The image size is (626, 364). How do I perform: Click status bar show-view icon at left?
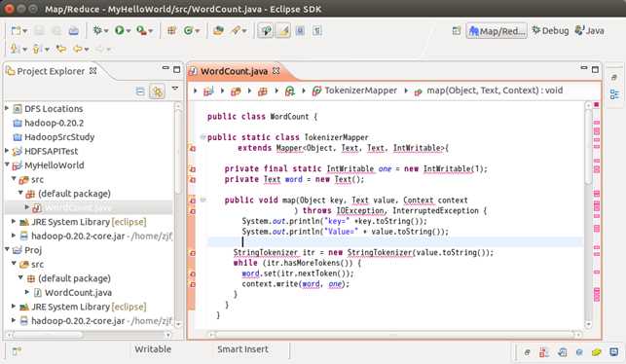pyautogui.click(x=17, y=351)
